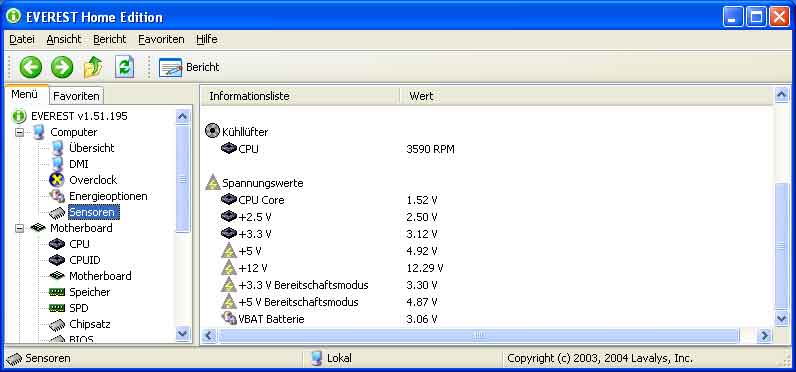
Task: Click the green Back arrow icon
Action: coord(30,67)
